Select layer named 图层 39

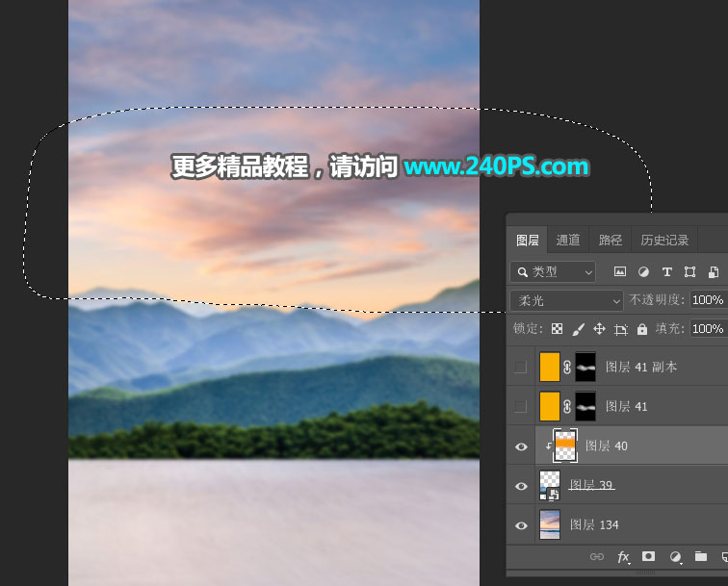[x=591, y=485]
